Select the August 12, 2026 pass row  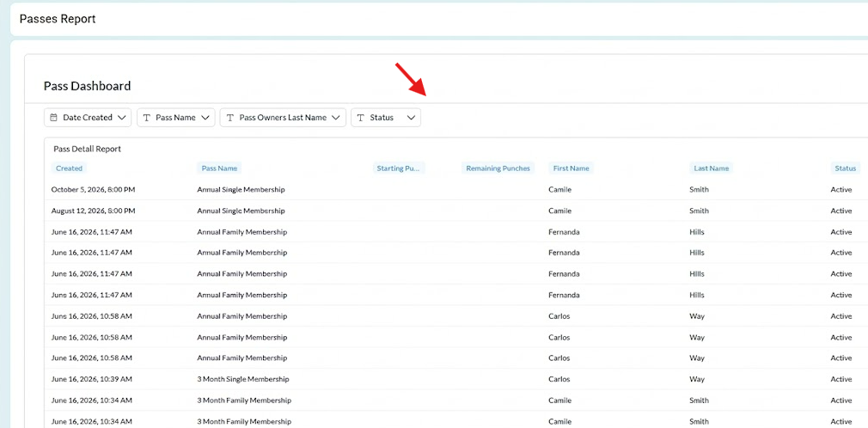pos(455,211)
